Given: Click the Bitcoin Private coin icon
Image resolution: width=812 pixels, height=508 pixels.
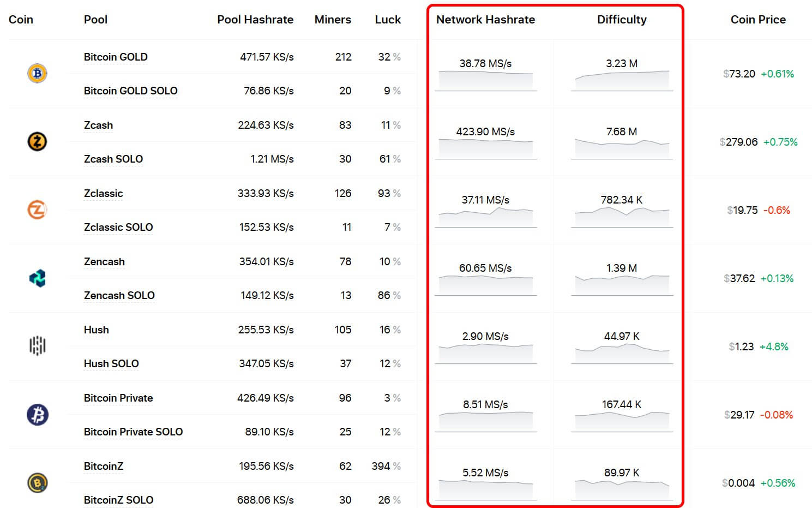Looking at the screenshot, I should (37, 415).
